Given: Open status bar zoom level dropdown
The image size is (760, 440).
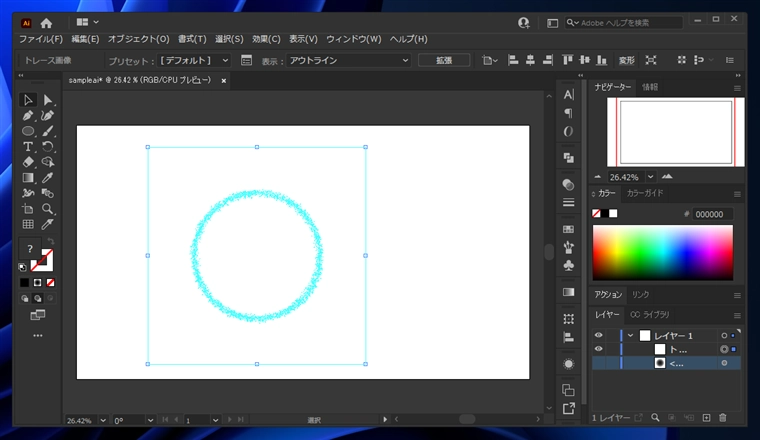Looking at the screenshot, I should 103,420.
